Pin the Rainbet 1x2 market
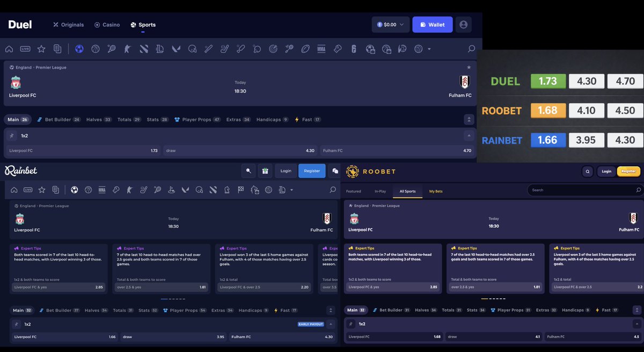 point(16,324)
